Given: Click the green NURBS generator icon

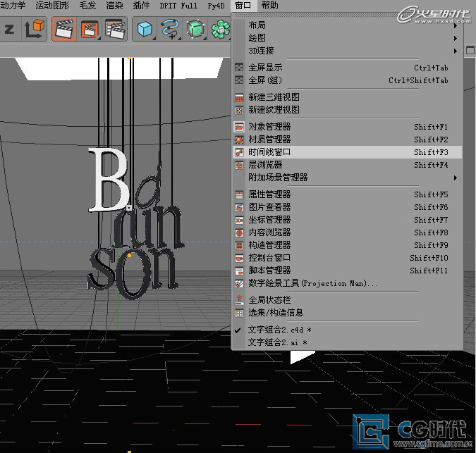Looking at the screenshot, I should click(195, 29).
